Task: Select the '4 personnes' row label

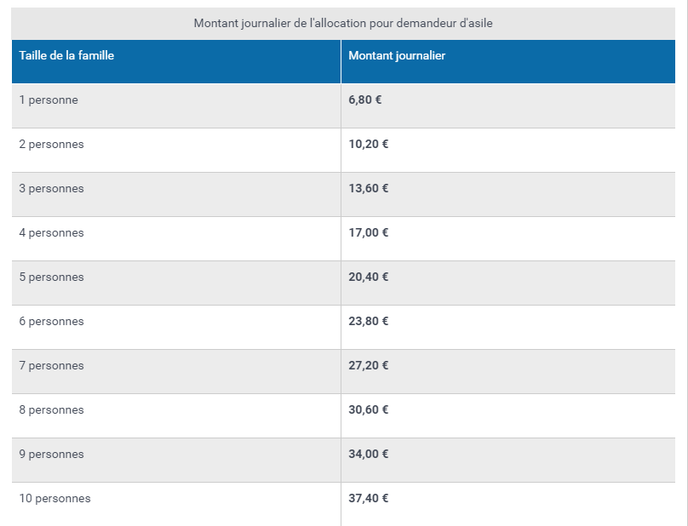Action: pyautogui.click(x=51, y=233)
